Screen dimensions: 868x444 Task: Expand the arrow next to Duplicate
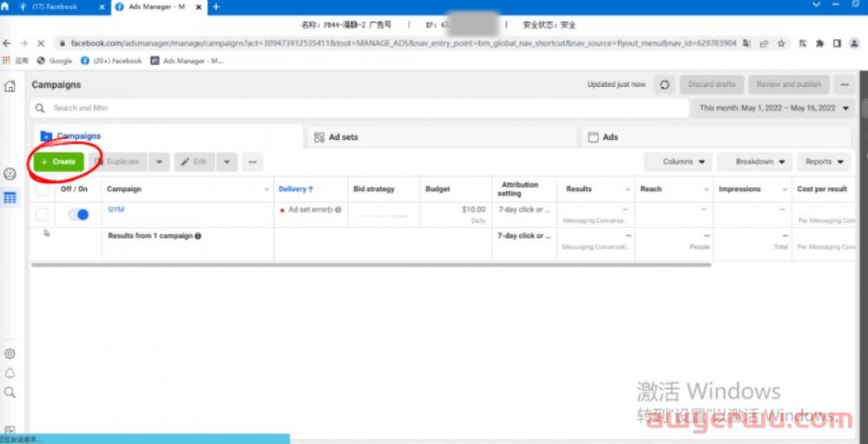(159, 162)
